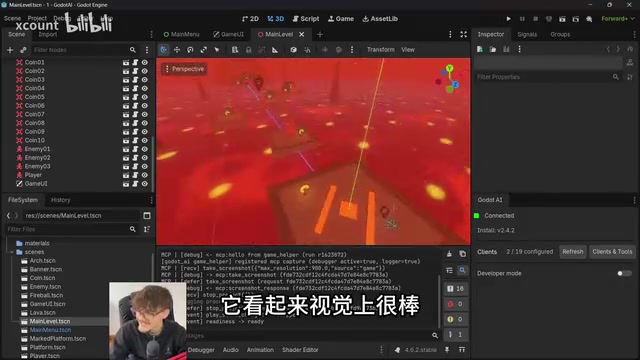The height and width of the screenshot is (360, 640).
Task: Add a new scene tab
Action: pyautogui.click(x=320, y=35)
